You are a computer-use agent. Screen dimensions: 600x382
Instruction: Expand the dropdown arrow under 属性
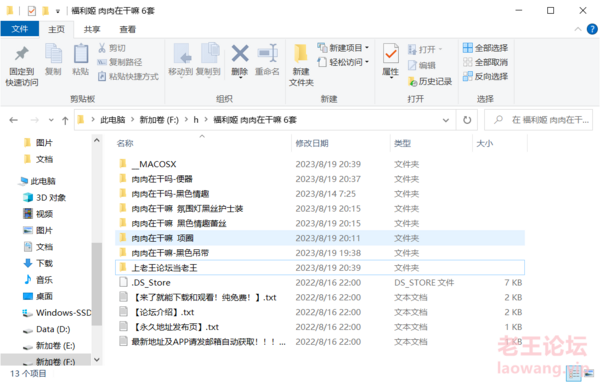[391, 78]
